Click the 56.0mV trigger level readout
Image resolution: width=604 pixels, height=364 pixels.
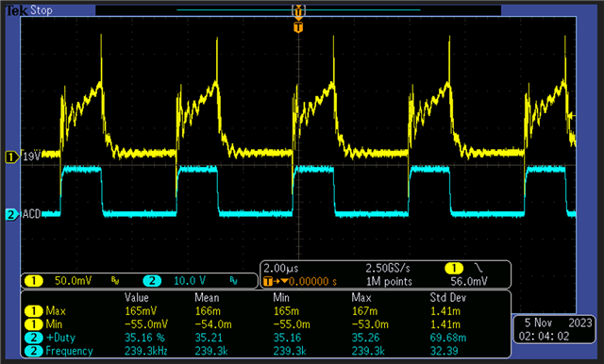click(x=469, y=282)
